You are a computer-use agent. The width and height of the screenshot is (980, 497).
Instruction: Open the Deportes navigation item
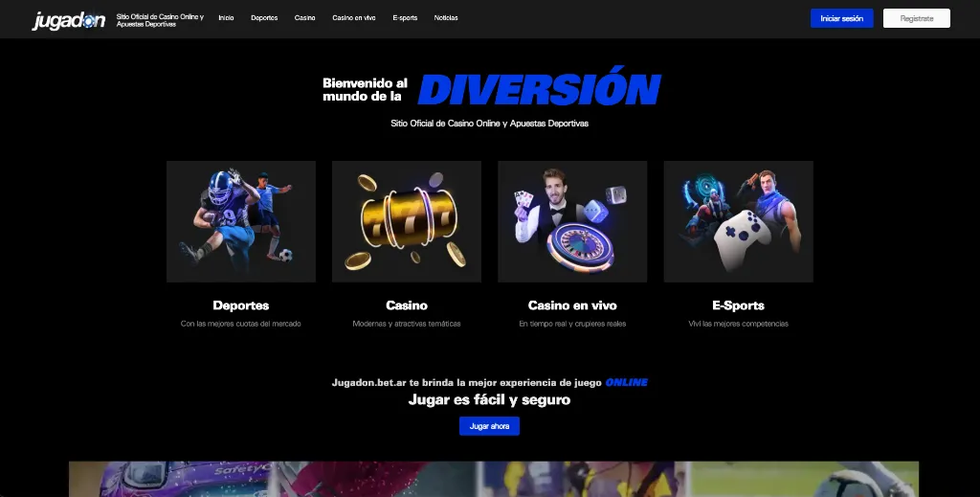[264, 18]
